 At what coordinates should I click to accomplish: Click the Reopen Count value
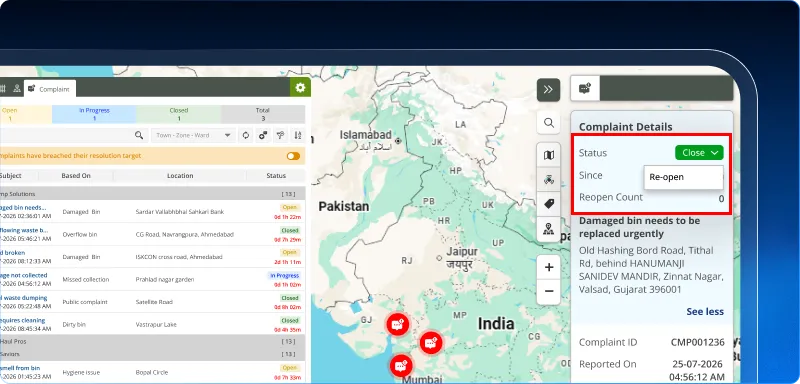[x=721, y=199]
